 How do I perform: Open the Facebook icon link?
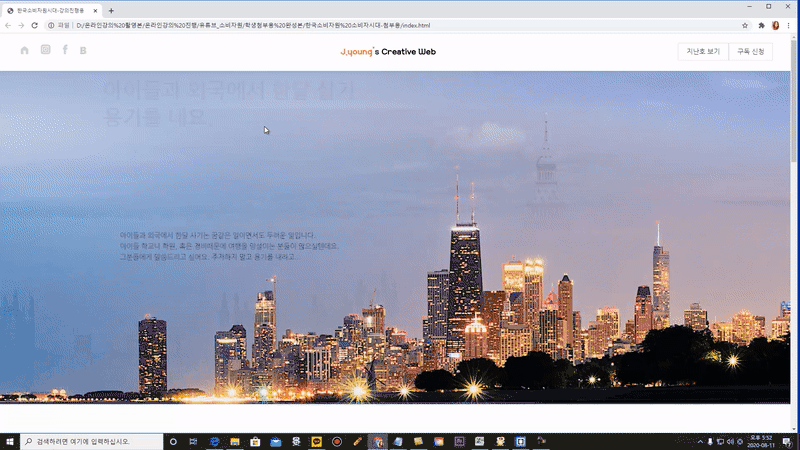[65, 49]
